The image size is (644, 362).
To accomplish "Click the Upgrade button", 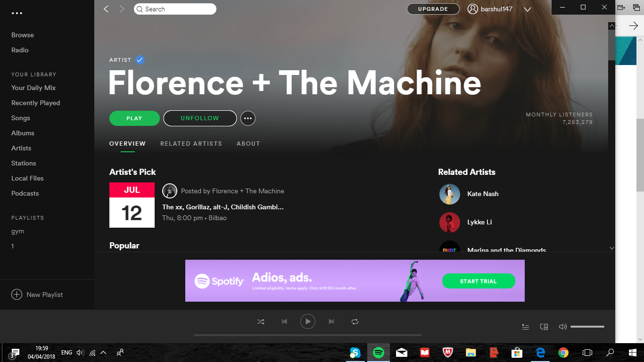I will [433, 9].
